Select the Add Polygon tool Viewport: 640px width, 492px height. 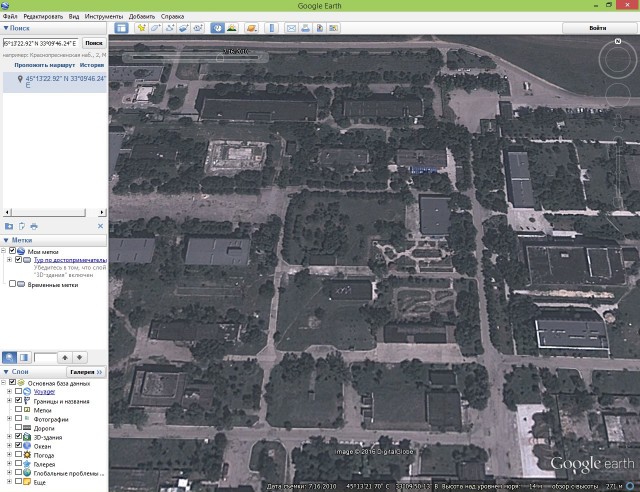tap(156, 28)
